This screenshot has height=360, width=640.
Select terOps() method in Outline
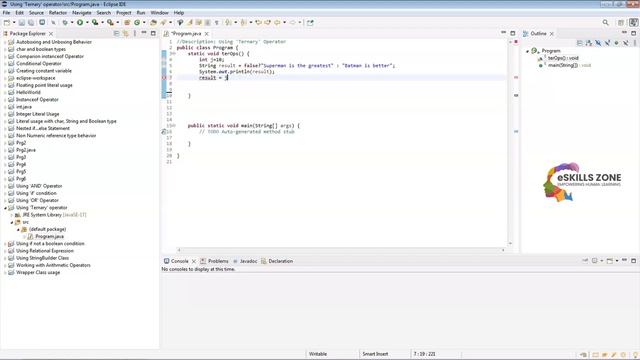click(x=563, y=58)
